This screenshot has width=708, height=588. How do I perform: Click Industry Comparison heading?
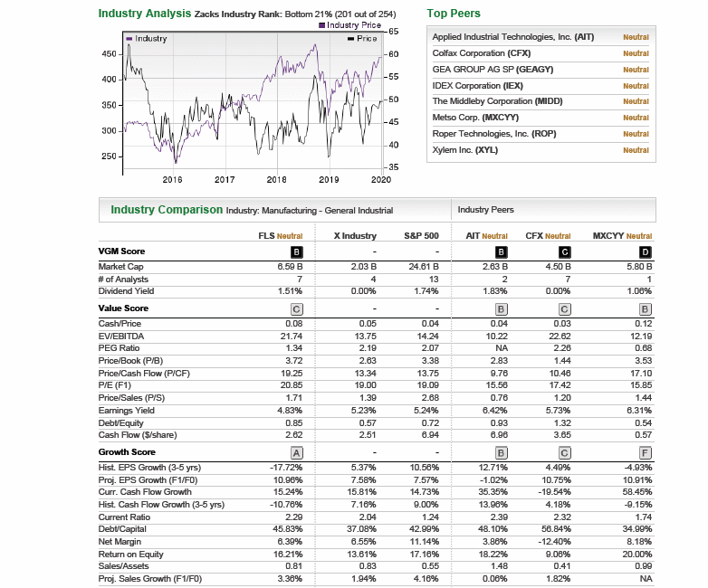[x=167, y=210]
